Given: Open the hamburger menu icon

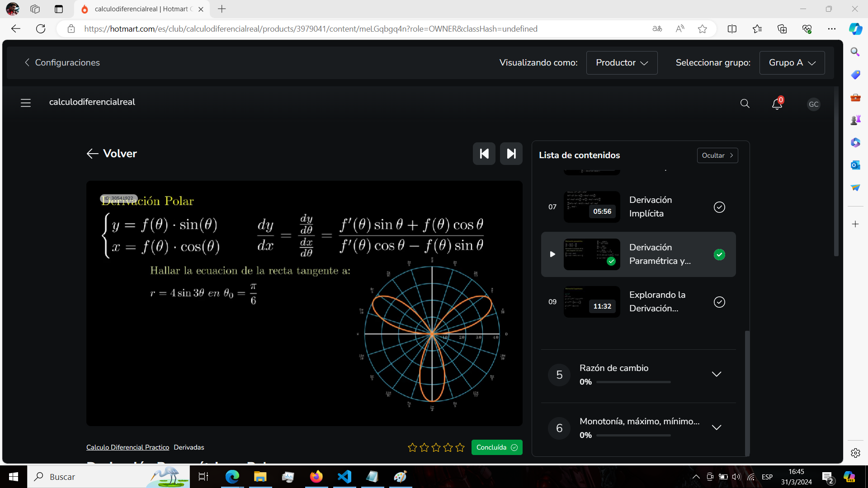Looking at the screenshot, I should point(26,103).
